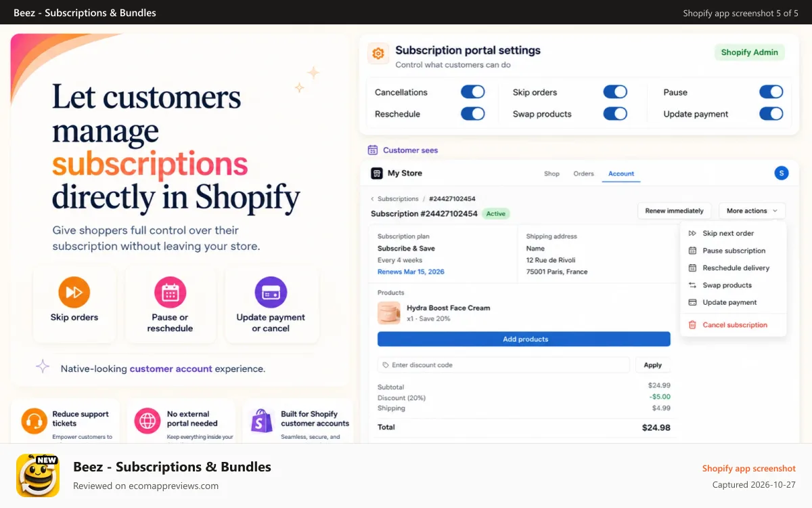812x508 pixels.
Task: Click the Shopify Admin badge
Action: click(x=749, y=52)
